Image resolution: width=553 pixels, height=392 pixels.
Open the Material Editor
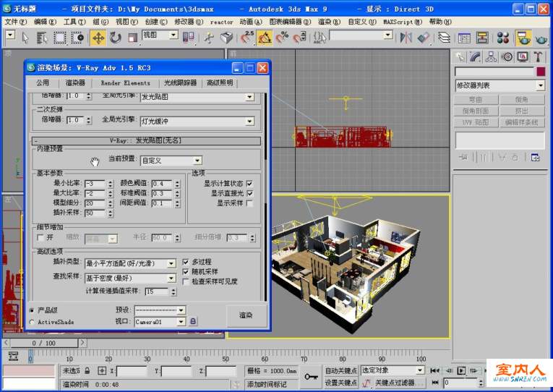(503, 38)
